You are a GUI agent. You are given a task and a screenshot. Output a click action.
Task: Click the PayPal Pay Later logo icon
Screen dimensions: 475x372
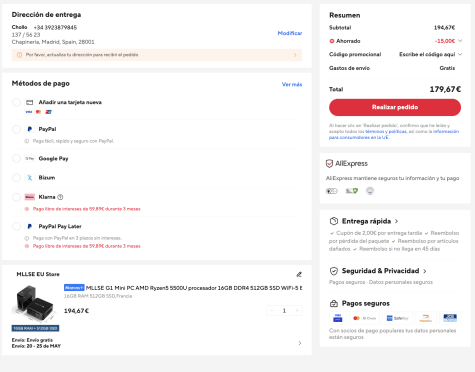coord(30,226)
